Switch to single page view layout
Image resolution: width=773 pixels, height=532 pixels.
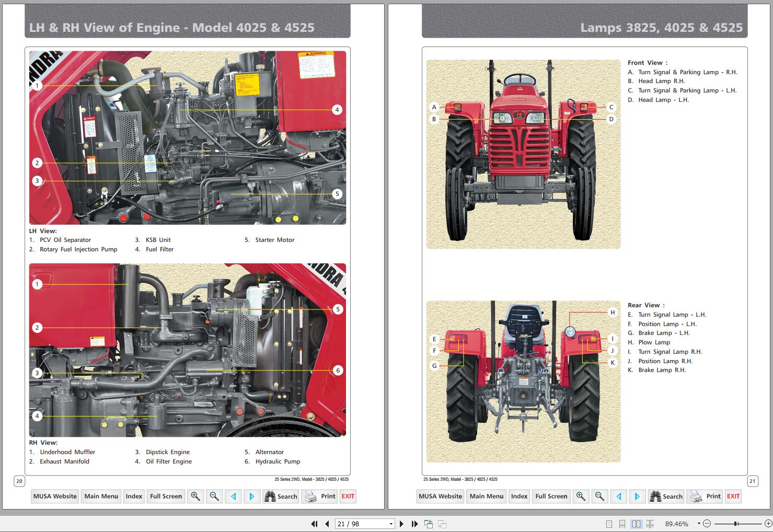coord(609,524)
